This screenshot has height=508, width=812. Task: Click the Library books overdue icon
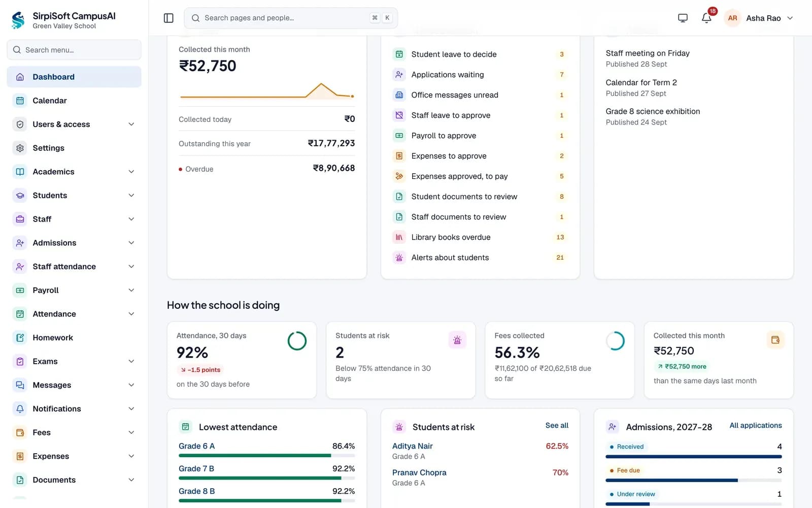tap(399, 237)
